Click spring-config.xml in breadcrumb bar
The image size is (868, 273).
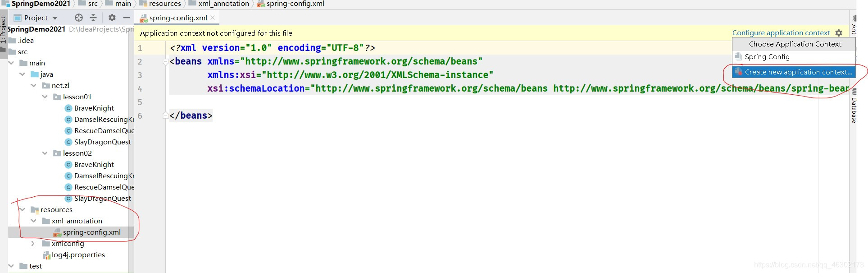tap(295, 4)
